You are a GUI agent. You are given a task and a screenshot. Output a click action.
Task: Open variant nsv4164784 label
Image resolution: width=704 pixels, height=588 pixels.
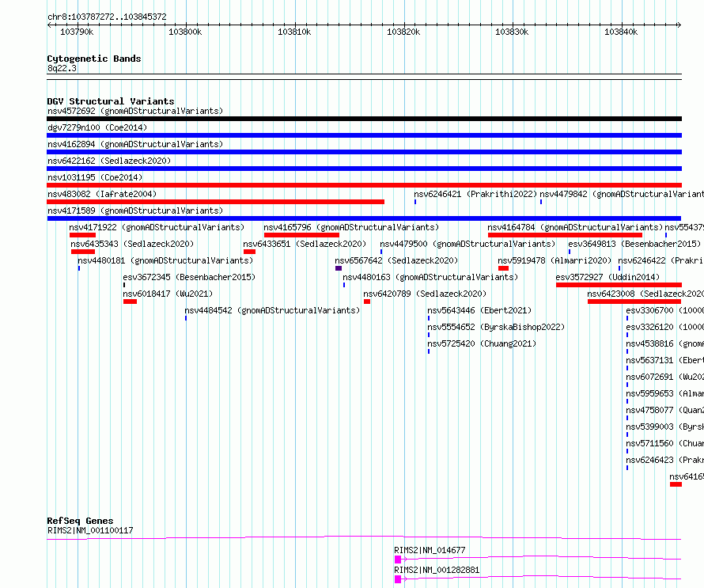coord(575,227)
